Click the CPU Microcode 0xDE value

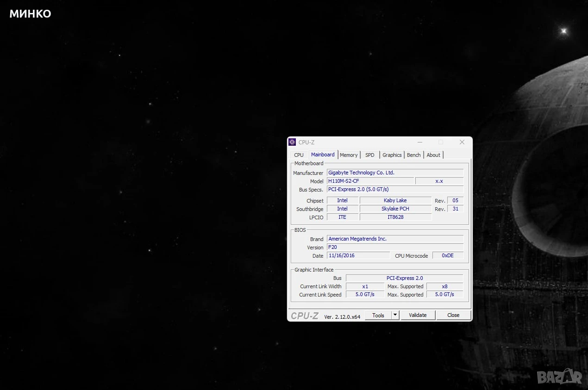coord(448,255)
